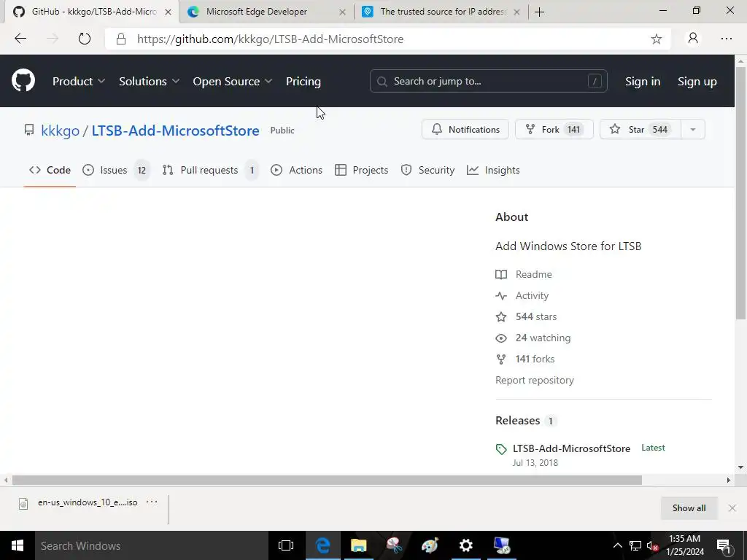Open a new tab with plus button

pos(539,12)
